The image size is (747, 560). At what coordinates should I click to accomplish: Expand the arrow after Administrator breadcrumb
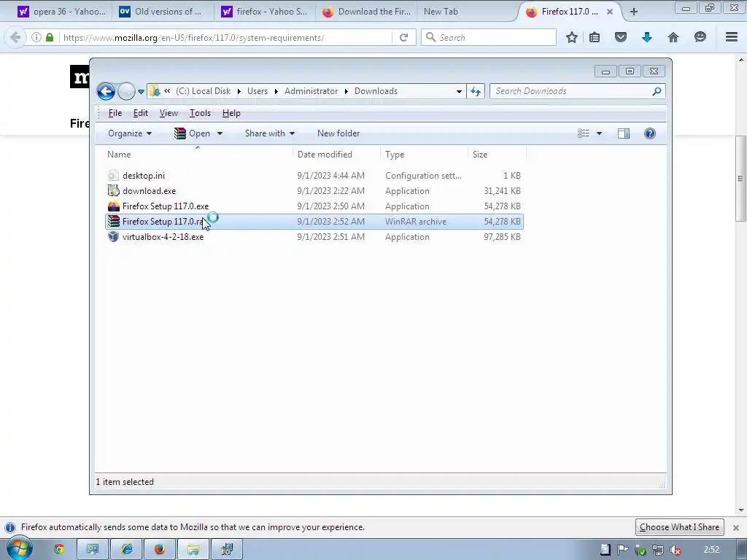[x=346, y=91]
